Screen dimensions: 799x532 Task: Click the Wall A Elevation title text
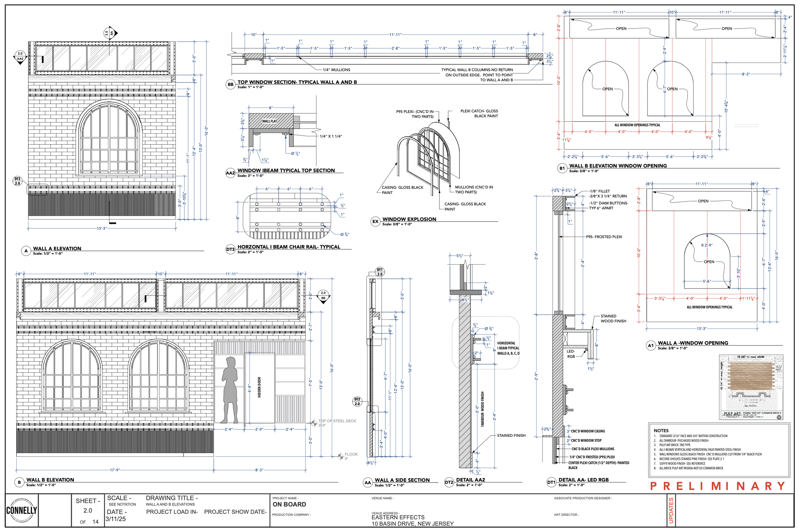57,249
